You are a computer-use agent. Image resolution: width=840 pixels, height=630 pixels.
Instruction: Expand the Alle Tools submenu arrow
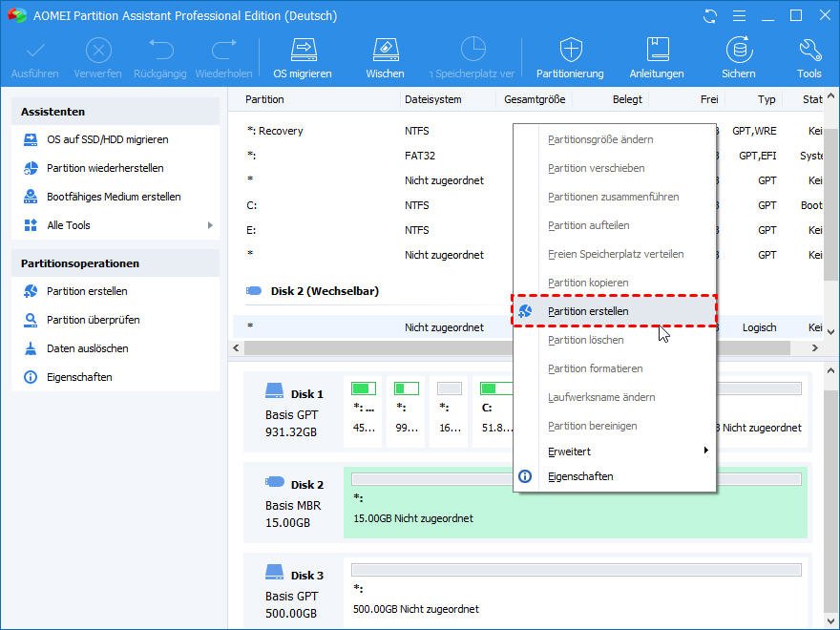point(210,225)
